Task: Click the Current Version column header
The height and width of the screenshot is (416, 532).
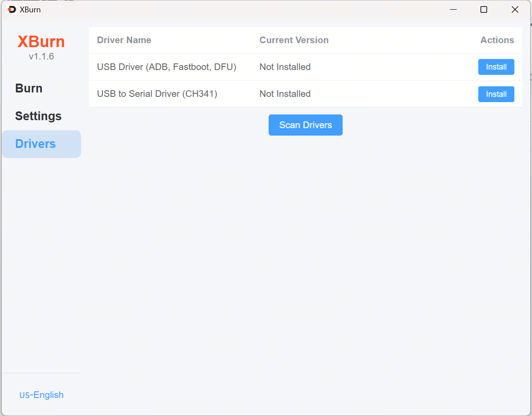Action: [x=294, y=40]
